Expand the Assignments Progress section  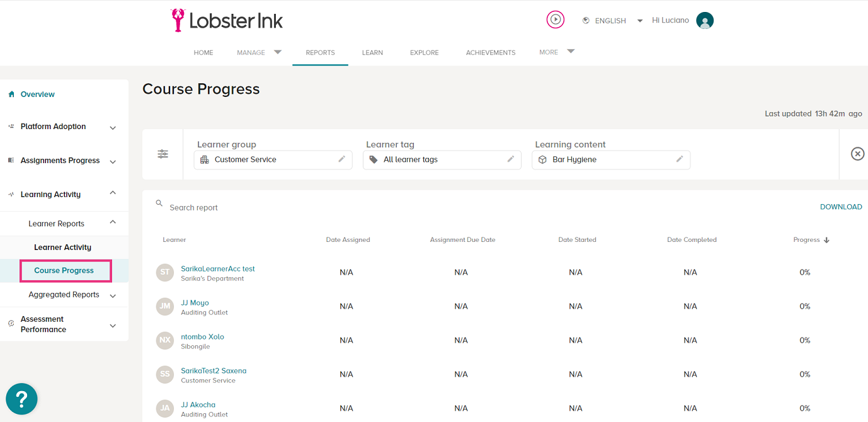(113, 162)
